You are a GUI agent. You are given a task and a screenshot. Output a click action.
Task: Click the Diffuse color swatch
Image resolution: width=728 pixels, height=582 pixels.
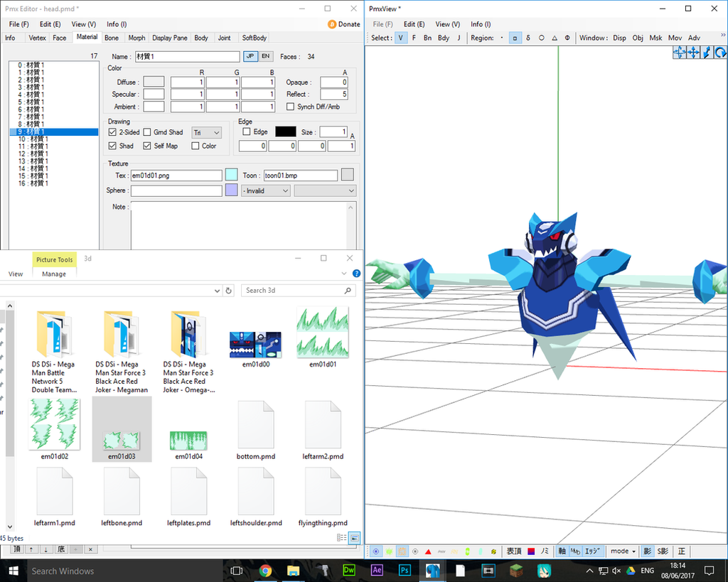click(154, 82)
